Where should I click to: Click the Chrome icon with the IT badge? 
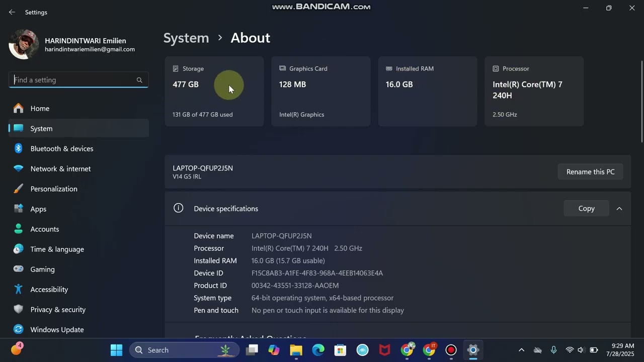click(x=429, y=349)
